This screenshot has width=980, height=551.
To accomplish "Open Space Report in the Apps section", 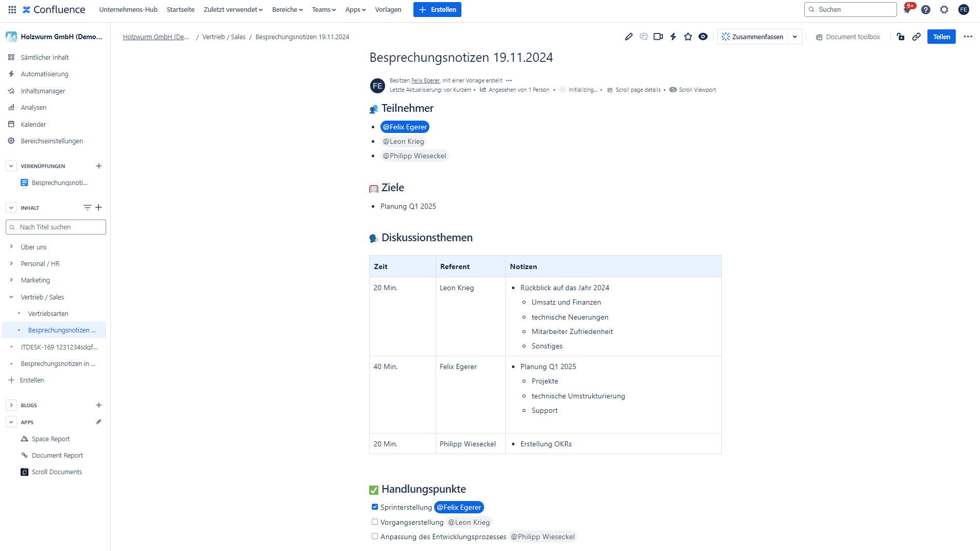I will click(50, 439).
